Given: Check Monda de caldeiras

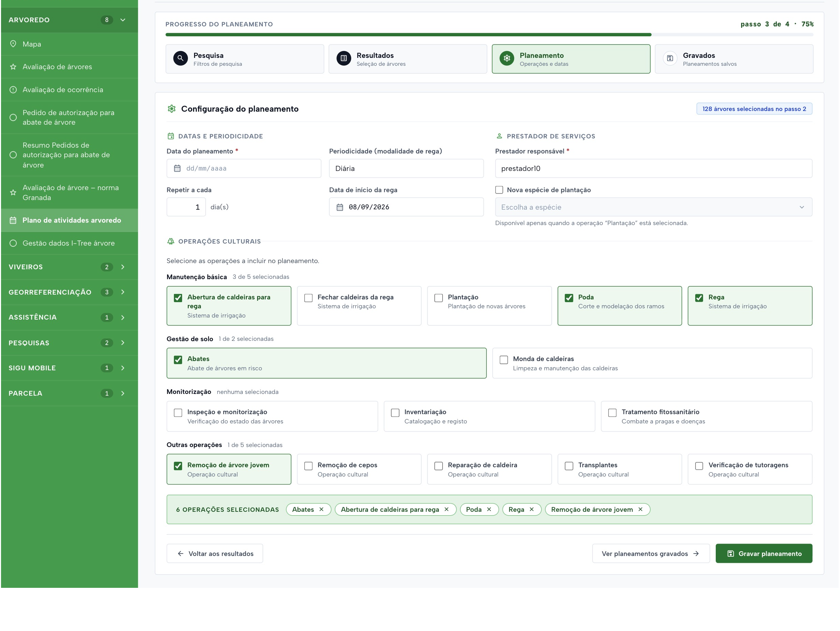Looking at the screenshot, I should [x=504, y=360].
